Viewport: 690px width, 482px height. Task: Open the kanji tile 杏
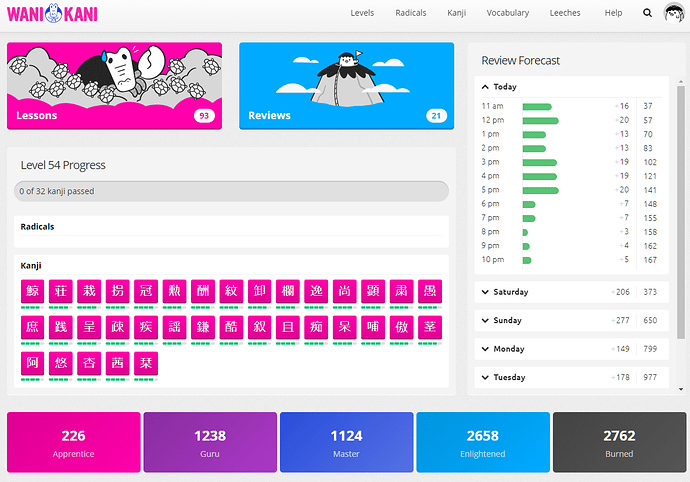pos(89,363)
